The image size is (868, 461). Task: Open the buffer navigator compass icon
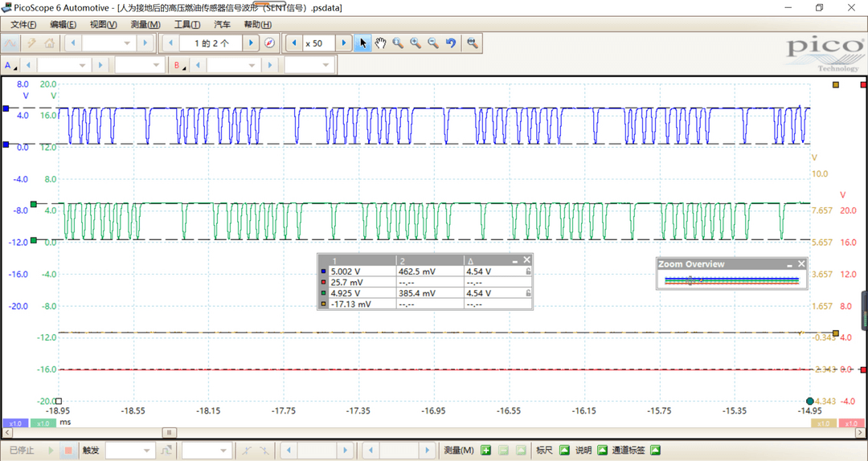tap(269, 43)
